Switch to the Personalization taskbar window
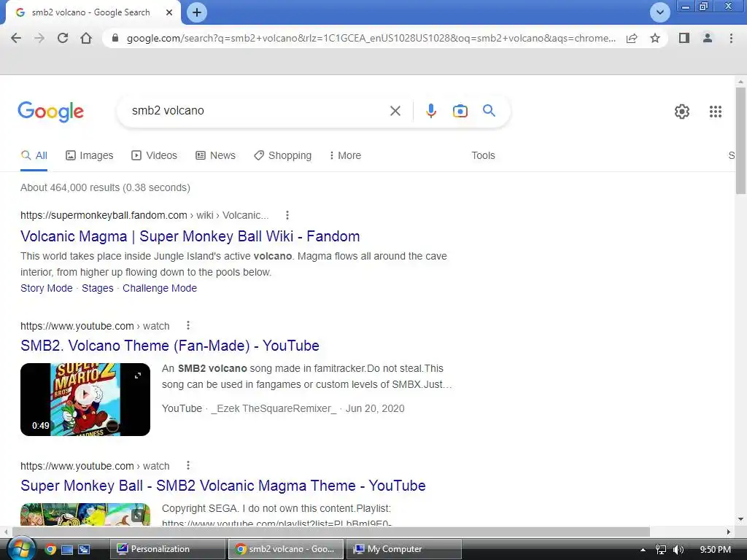Viewport: 747px width, 560px height. (x=168, y=549)
